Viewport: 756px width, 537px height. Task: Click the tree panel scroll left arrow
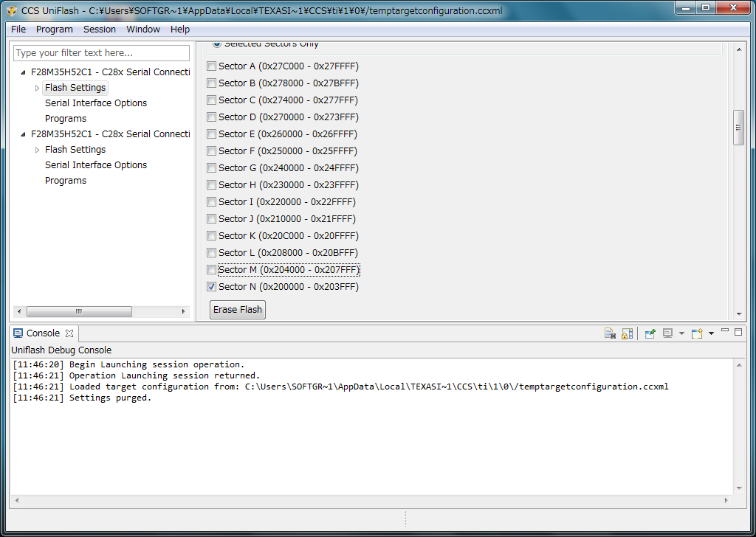pos(19,311)
